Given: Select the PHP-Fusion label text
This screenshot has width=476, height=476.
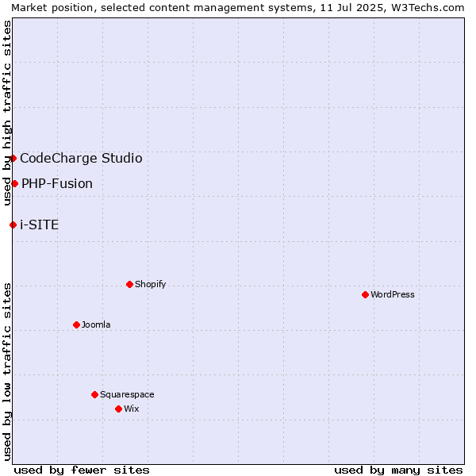Looking at the screenshot, I should tap(57, 184).
